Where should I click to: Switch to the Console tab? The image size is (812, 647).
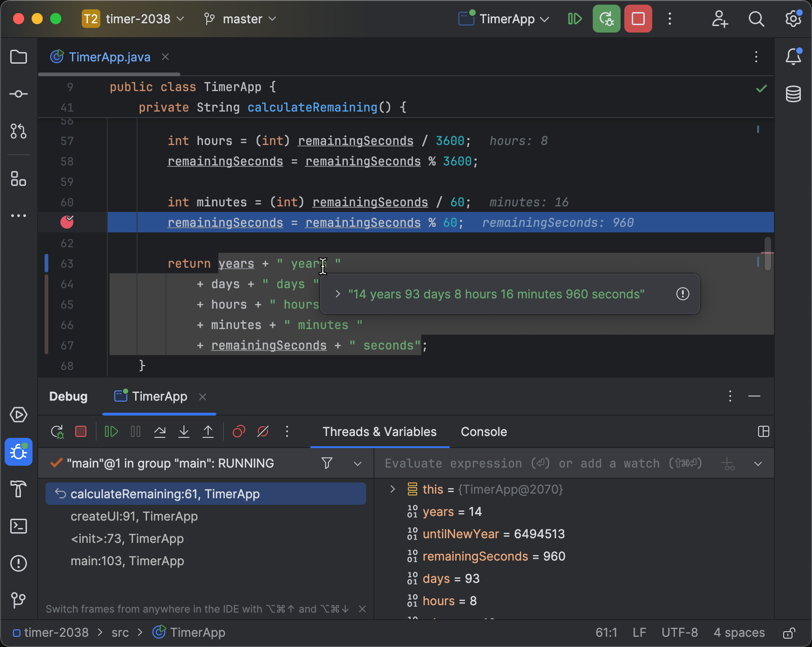point(484,432)
